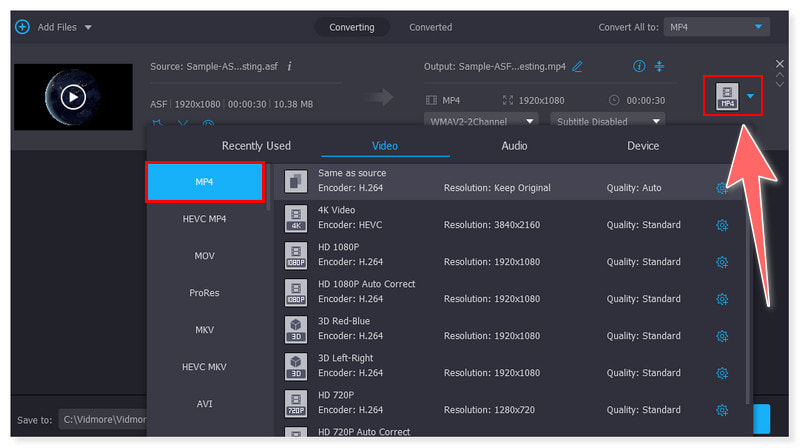Open the Convert All to MP4 dropdown
Viewport: 800px width, 448px height.
[716, 27]
